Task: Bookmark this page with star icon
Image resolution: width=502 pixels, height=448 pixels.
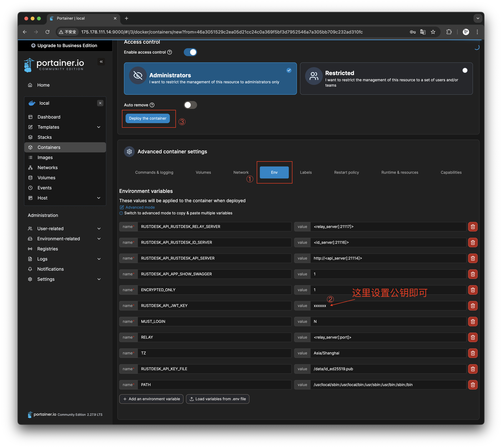Action: tap(433, 32)
